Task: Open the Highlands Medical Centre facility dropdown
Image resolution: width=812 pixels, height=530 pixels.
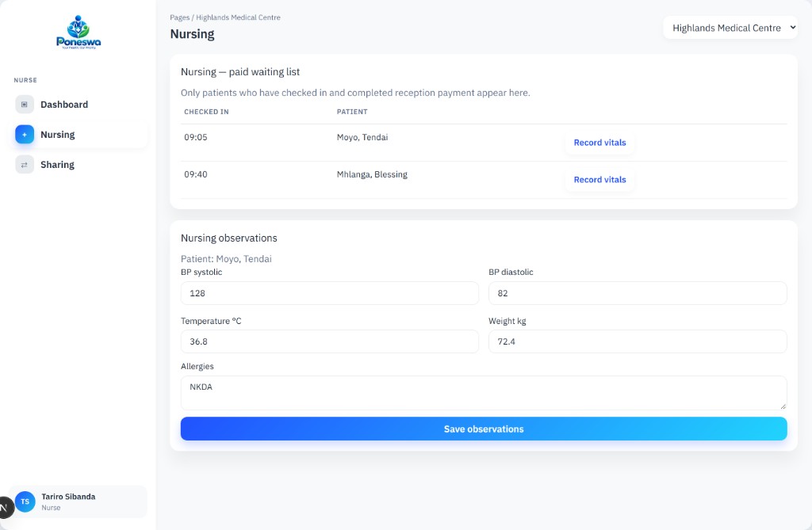Action: [x=730, y=28]
